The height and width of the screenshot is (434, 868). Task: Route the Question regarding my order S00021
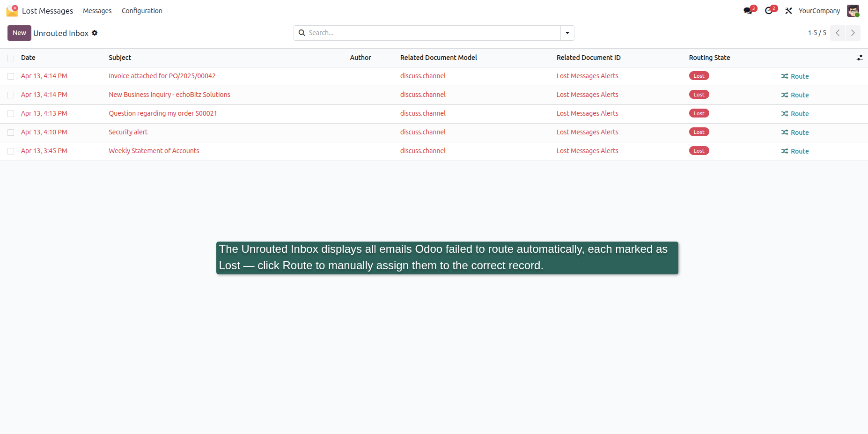pos(795,114)
